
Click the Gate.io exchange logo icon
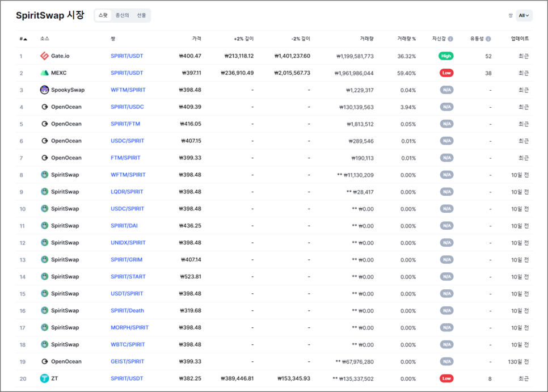click(x=44, y=56)
